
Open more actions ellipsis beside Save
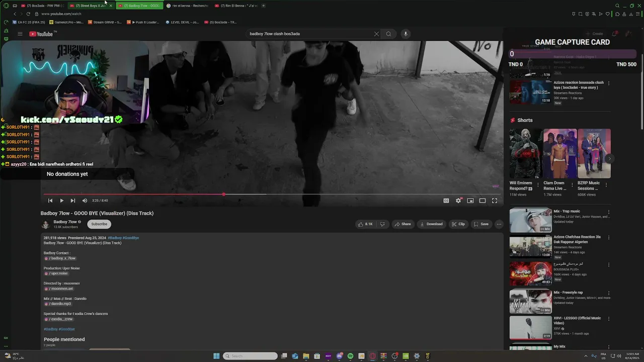(x=499, y=224)
